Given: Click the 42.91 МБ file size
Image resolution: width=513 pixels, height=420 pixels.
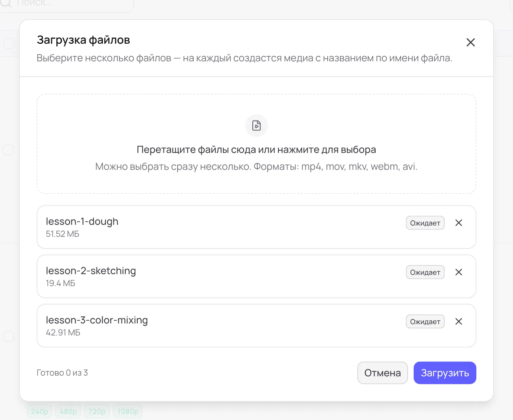Looking at the screenshot, I should pos(63,333).
